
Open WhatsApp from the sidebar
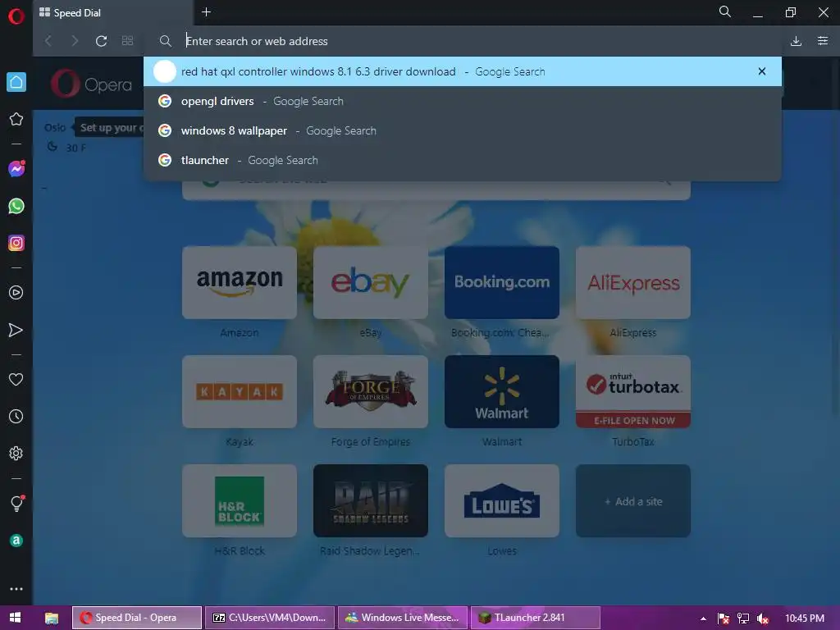(x=16, y=206)
